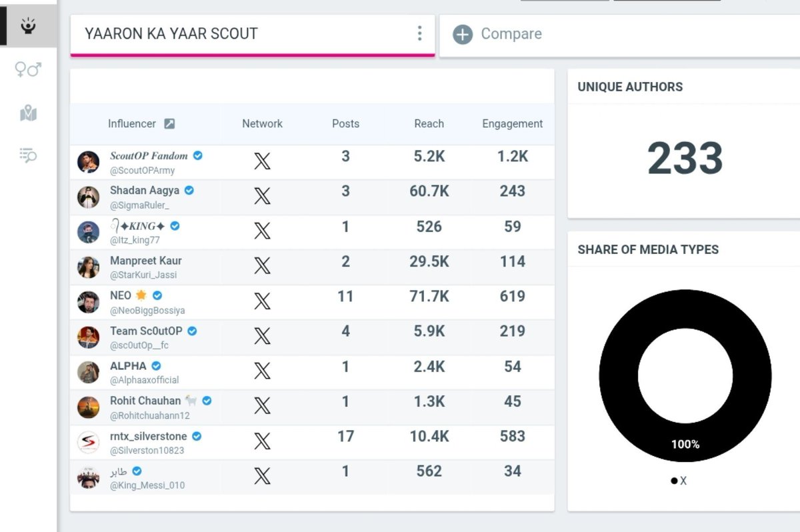The height and width of the screenshot is (532, 800).
Task: Open the Manpreet Kaur influencer name
Action: [145, 261]
